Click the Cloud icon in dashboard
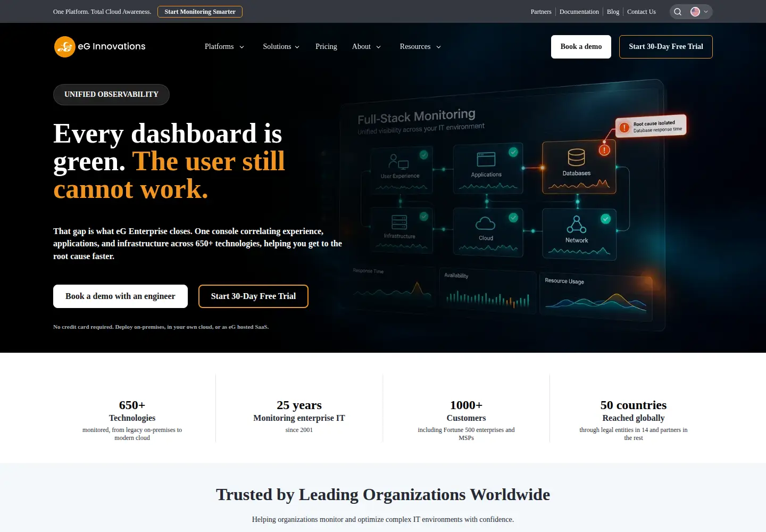This screenshot has height=532, width=766. [485, 223]
